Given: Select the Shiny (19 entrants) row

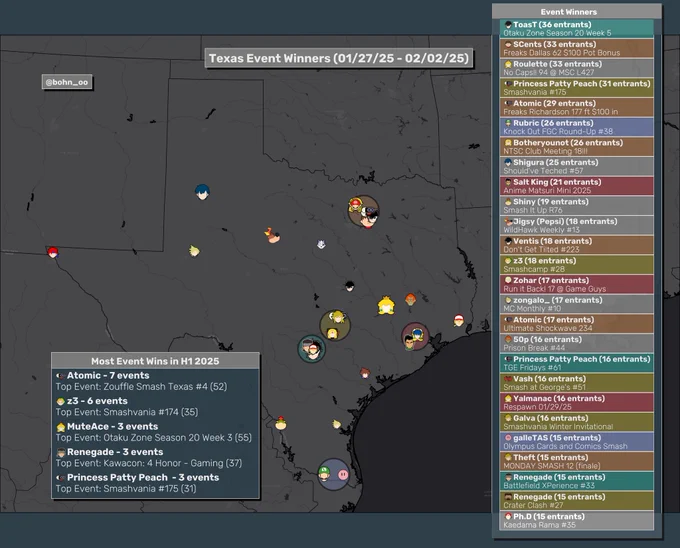Looking at the screenshot, I should (x=577, y=206).
